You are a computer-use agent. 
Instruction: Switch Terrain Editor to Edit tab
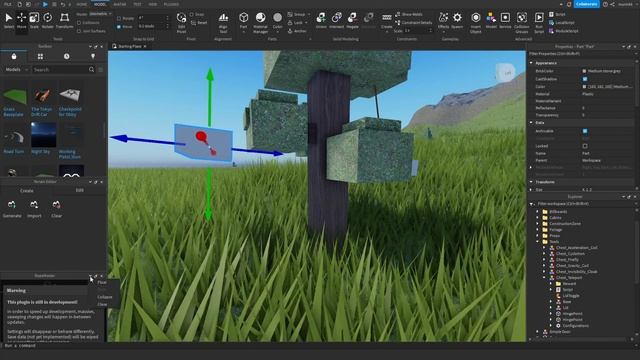pyautogui.click(x=80, y=190)
